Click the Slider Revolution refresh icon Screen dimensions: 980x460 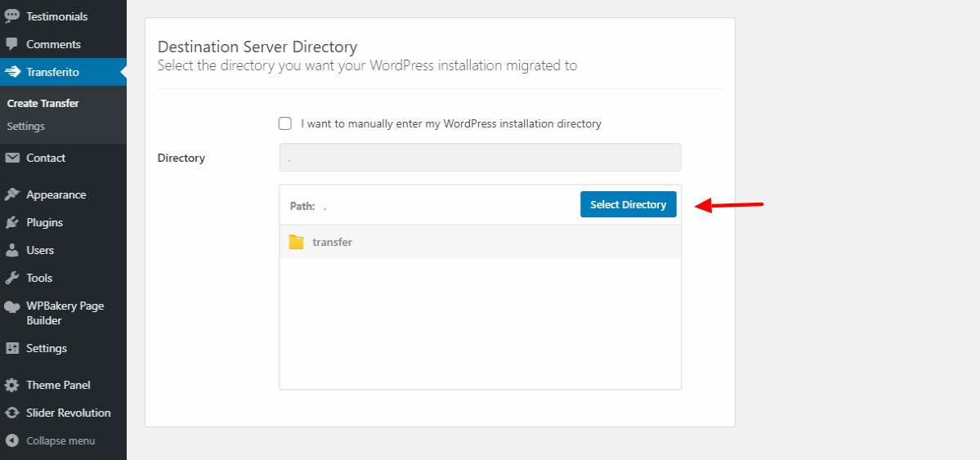(x=12, y=413)
